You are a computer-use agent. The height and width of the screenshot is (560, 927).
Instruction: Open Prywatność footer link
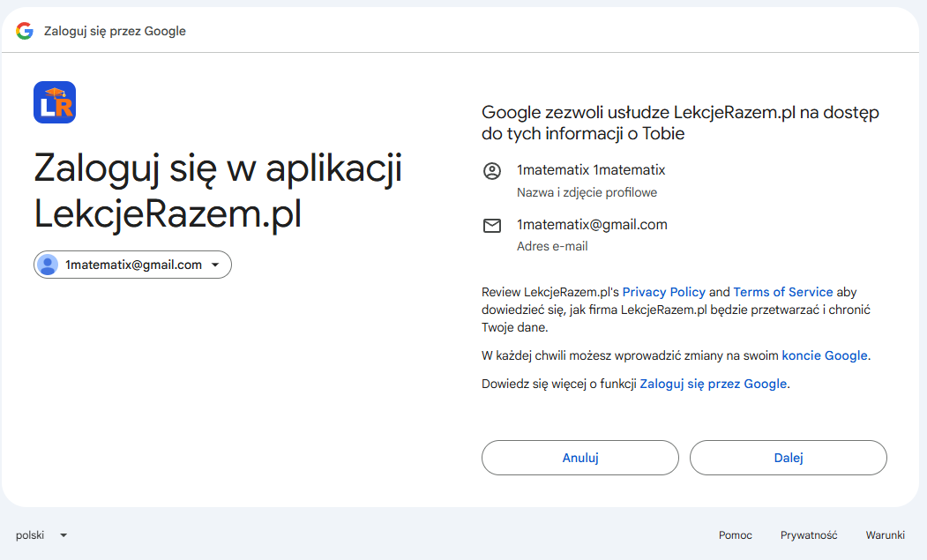pyautogui.click(x=809, y=535)
